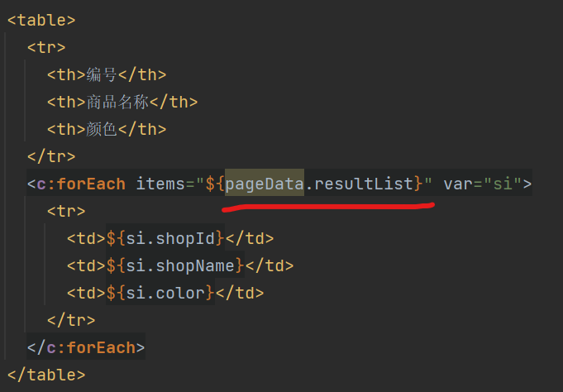This screenshot has width=563, height=392.
Task: Click the closing table tag
Action: 46,375
